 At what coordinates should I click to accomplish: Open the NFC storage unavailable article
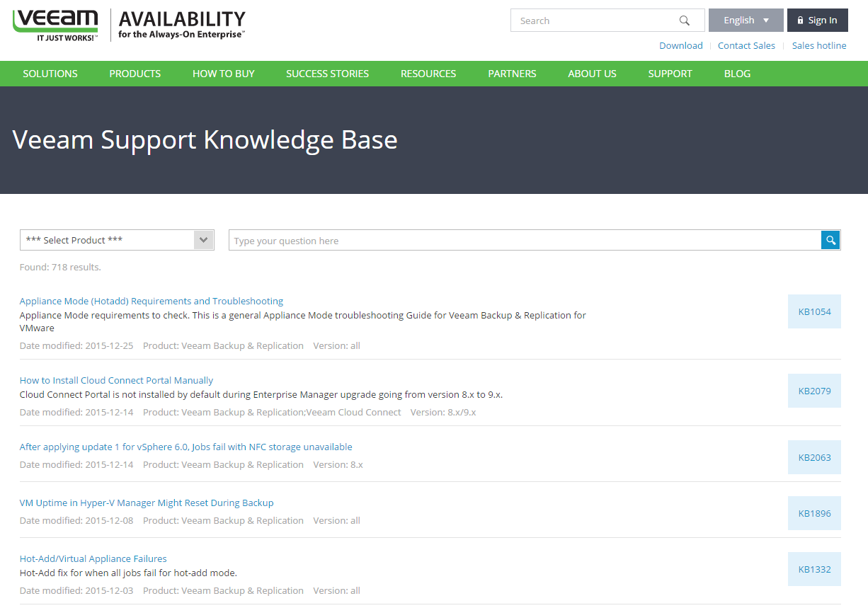click(185, 447)
